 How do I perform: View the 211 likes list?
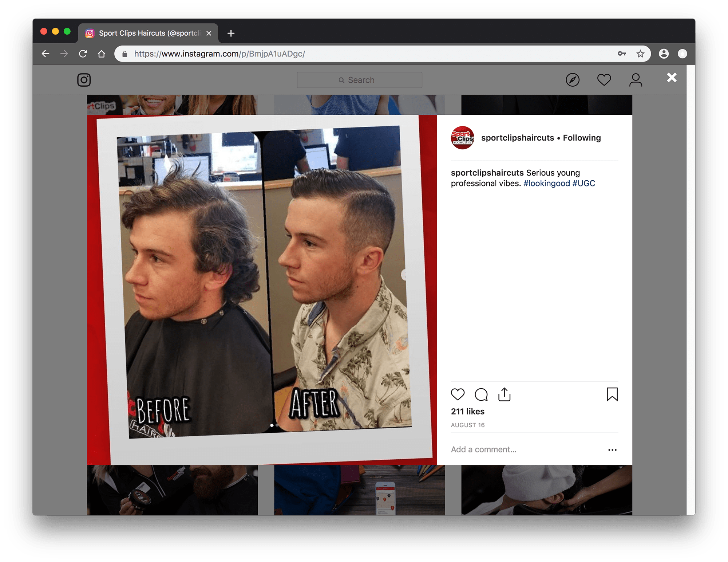click(x=467, y=412)
